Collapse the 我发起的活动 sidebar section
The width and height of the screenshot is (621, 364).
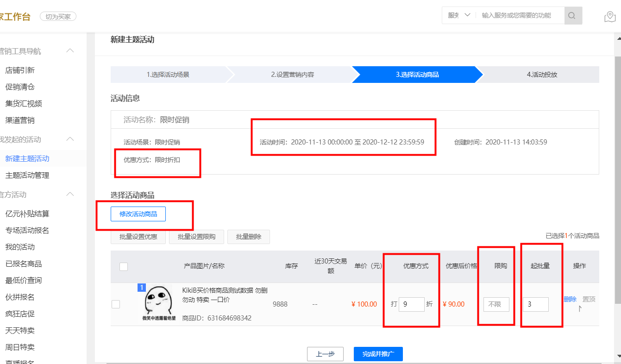point(70,140)
